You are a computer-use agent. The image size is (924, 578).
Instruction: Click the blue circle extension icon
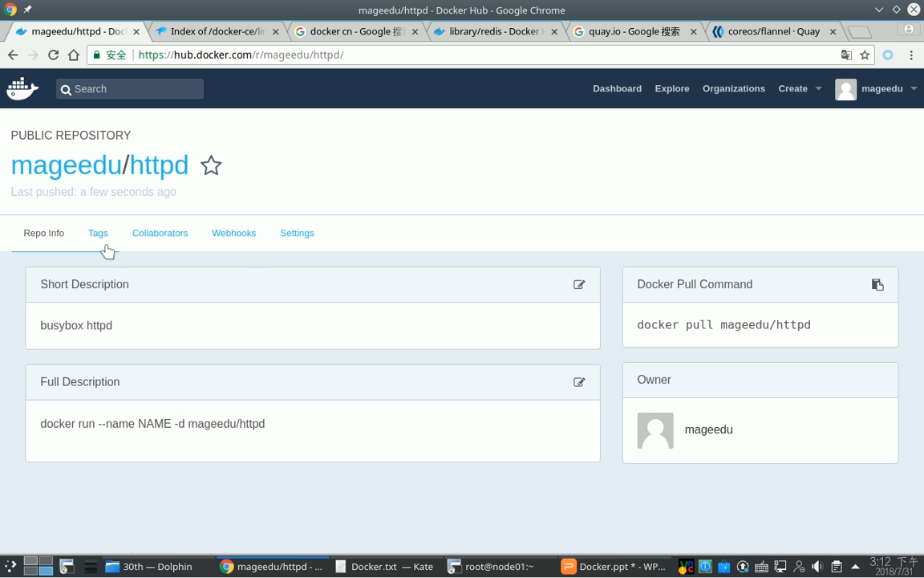click(888, 55)
